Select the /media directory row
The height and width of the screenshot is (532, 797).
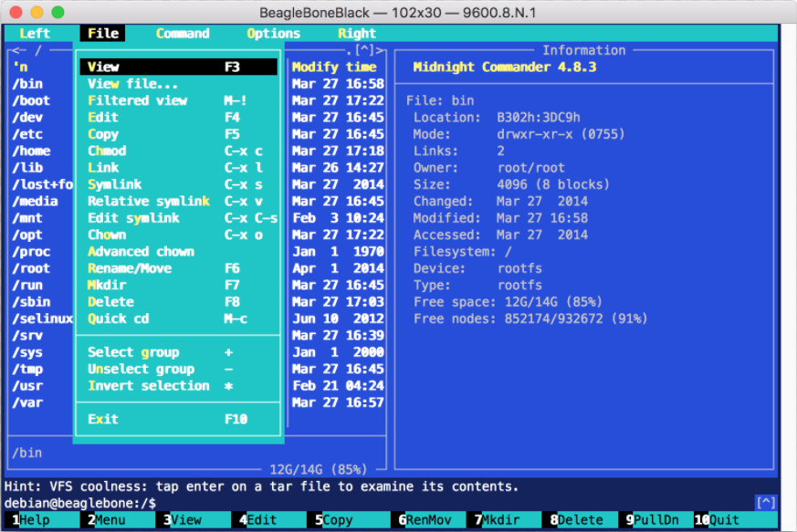click(35, 201)
